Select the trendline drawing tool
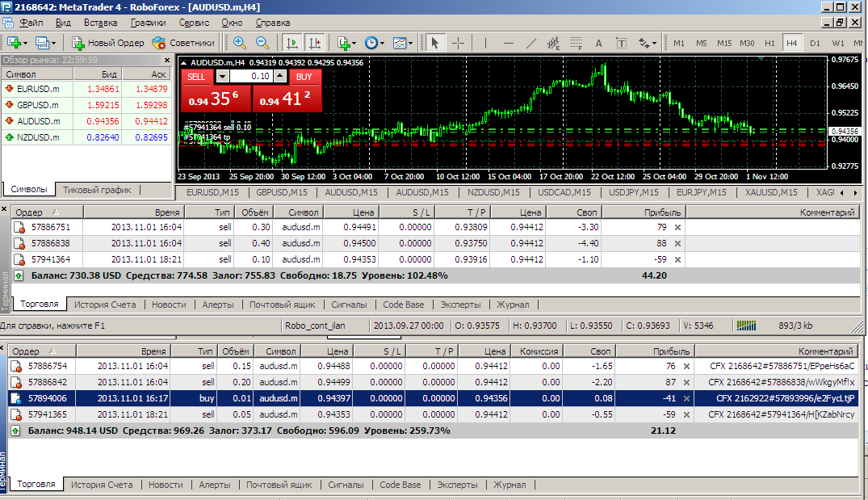Image resolution: width=868 pixels, height=500 pixels. point(530,43)
